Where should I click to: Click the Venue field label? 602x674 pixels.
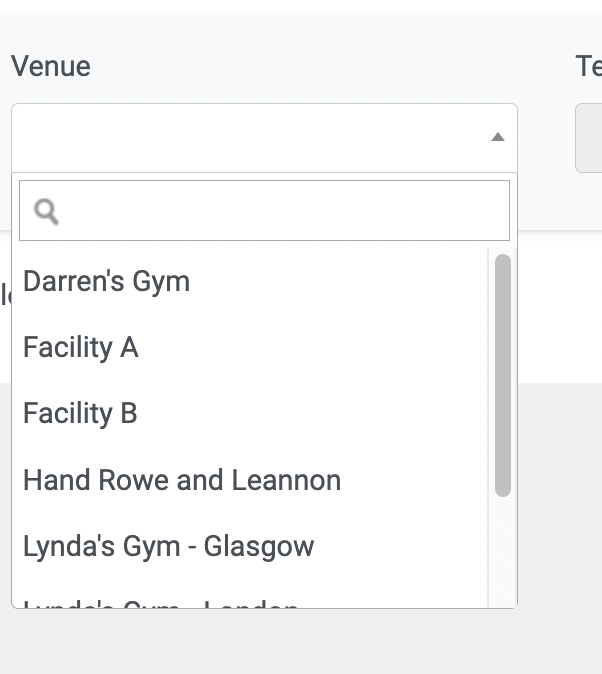click(50, 66)
